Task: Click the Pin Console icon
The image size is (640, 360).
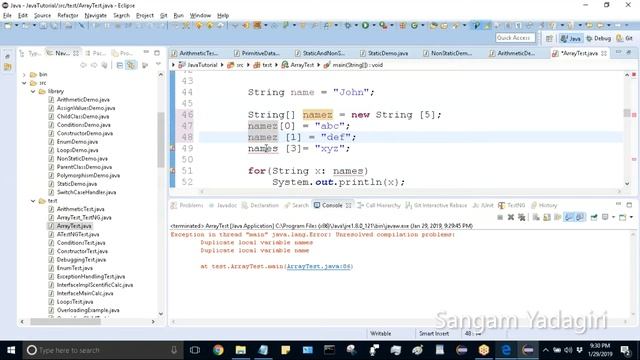Action: pyautogui.click(x=594, y=218)
